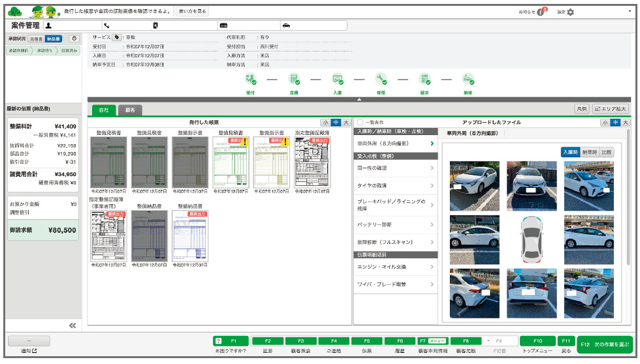Viewport: 640px width, 364px height.
Task: Click the service tag icon
Action: 116,38
